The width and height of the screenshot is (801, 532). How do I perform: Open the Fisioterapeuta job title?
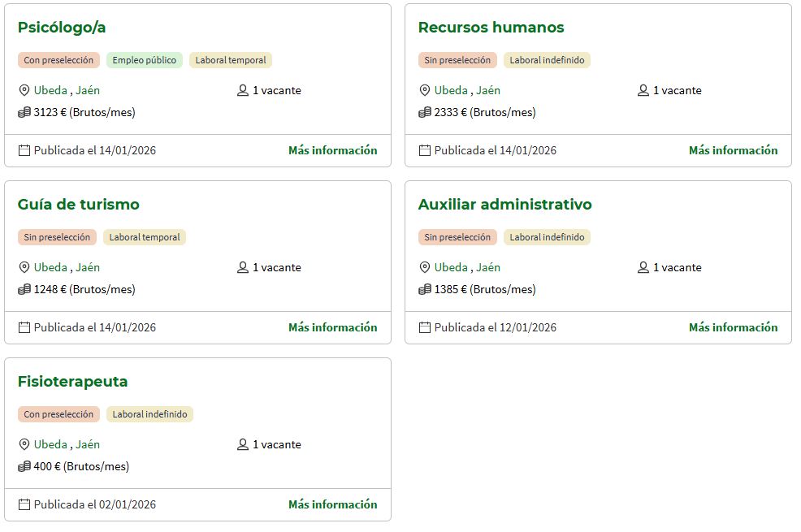(x=72, y=381)
